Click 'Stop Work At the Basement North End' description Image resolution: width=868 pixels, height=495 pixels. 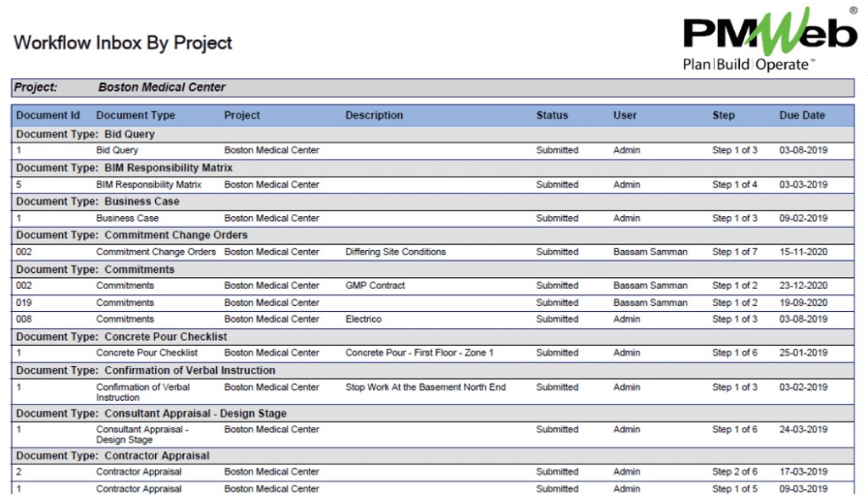(426, 387)
